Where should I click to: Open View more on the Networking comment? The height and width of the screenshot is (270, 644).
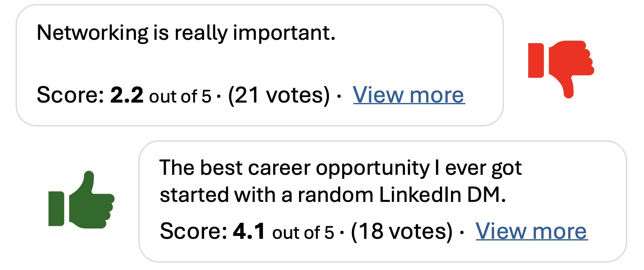pos(409,95)
